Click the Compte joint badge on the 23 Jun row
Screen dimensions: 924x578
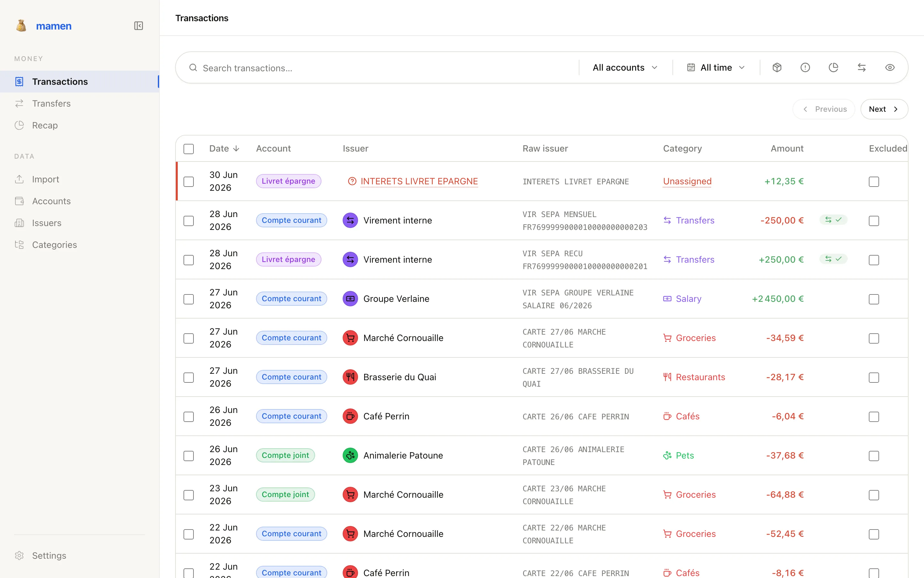coord(285,494)
